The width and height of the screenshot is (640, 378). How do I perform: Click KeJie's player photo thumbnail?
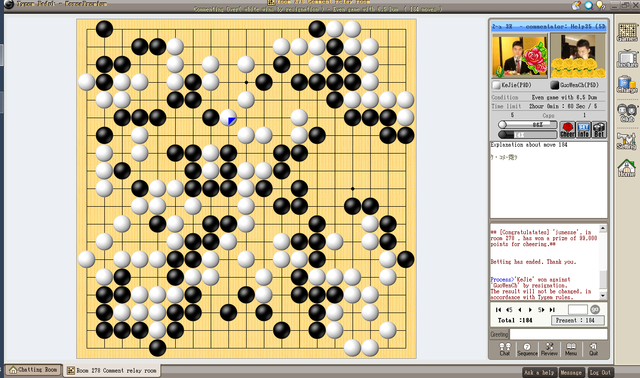(520, 56)
